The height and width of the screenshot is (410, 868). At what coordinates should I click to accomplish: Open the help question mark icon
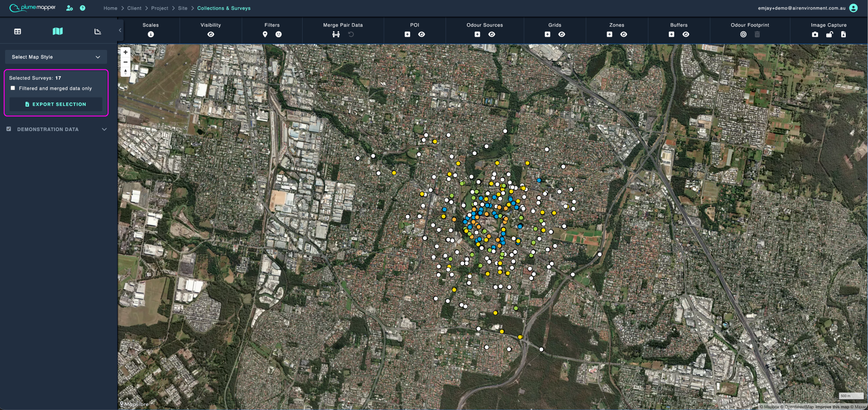coord(83,8)
